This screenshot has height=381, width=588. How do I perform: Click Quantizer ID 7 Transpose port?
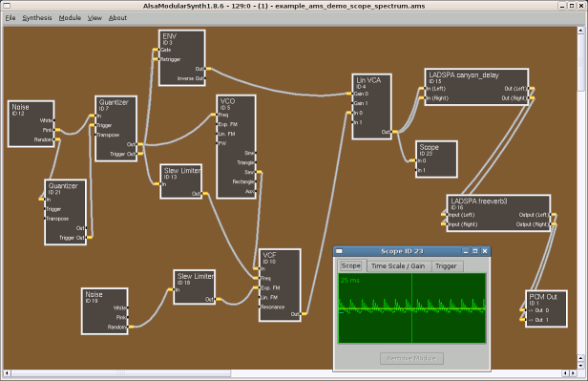[96, 135]
